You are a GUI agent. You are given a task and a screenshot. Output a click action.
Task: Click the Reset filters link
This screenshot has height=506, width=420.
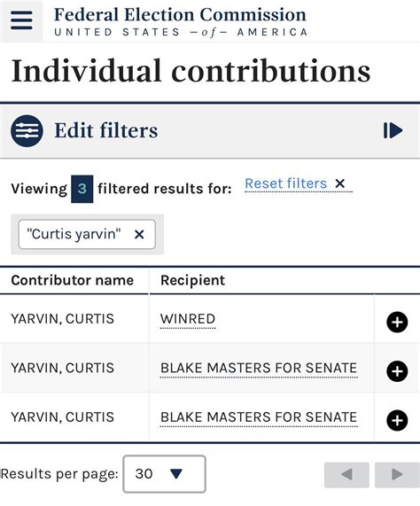pyautogui.click(x=286, y=183)
